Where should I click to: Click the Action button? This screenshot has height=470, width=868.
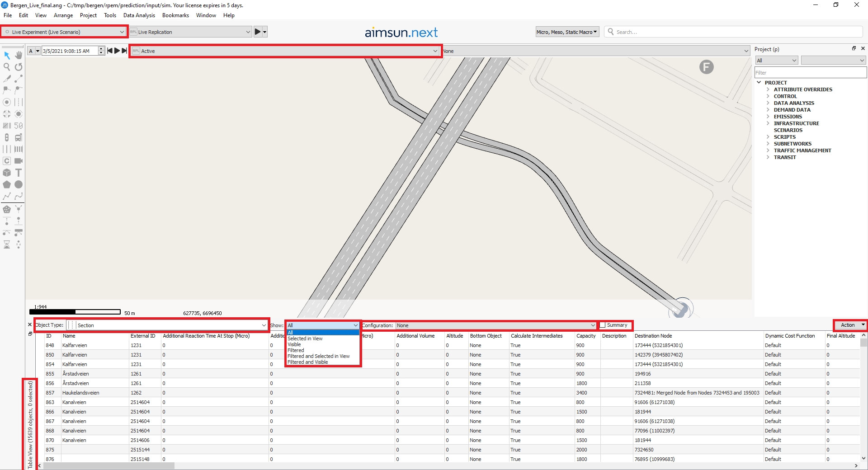coord(849,325)
